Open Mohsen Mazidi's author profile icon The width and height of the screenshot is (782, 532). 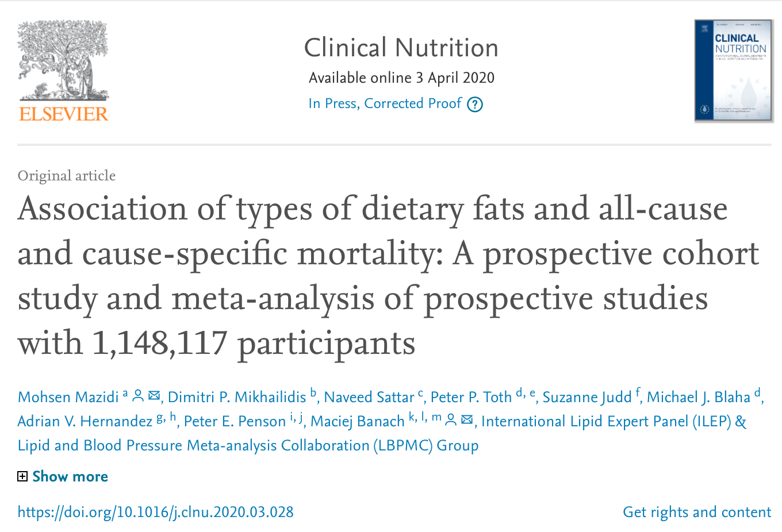pyautogui.click(x=138, y=396)
